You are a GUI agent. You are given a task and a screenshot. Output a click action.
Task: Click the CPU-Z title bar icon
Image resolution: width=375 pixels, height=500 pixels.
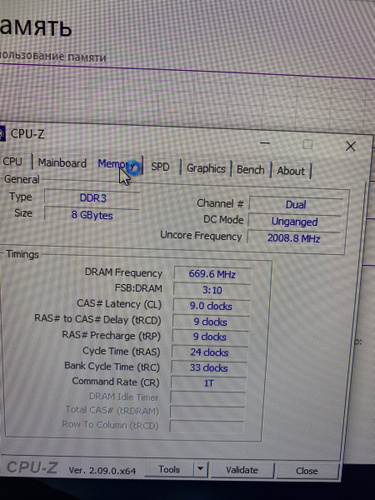click(2, 133)
